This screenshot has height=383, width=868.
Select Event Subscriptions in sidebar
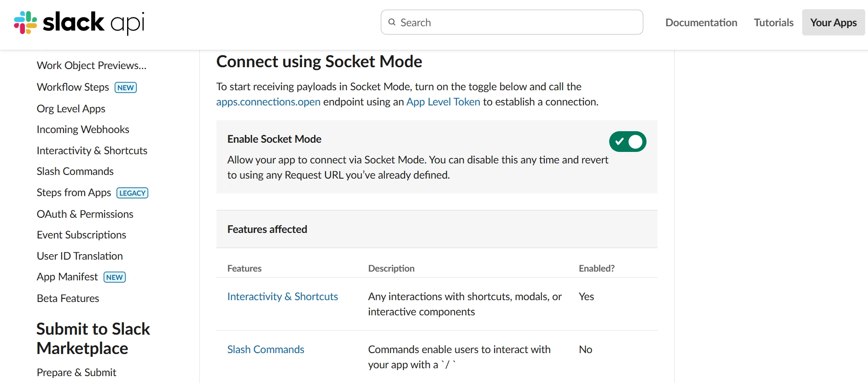tap(82, 235)
